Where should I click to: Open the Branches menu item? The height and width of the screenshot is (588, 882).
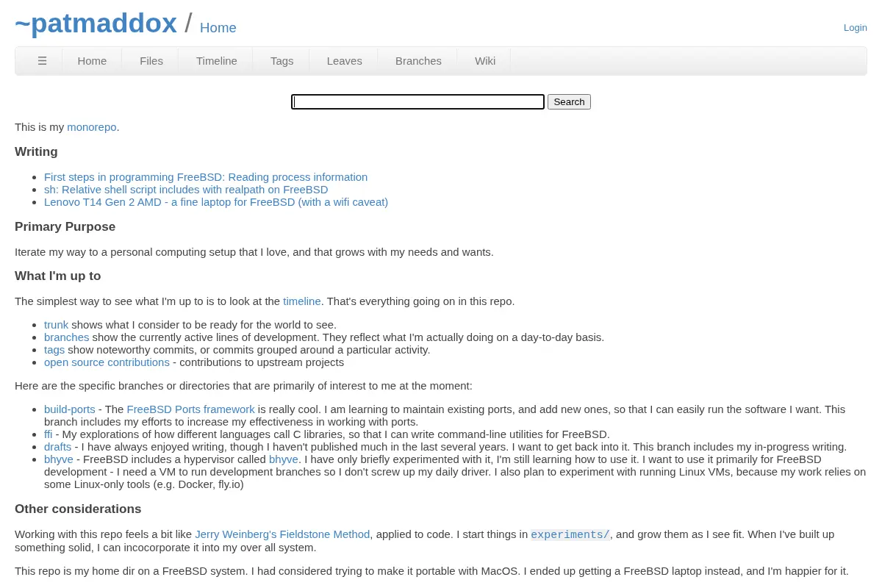tap(418, 61)
